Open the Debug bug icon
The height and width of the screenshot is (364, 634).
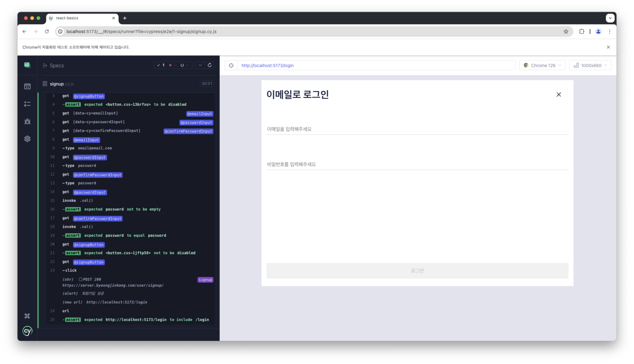tap(27, 121)
